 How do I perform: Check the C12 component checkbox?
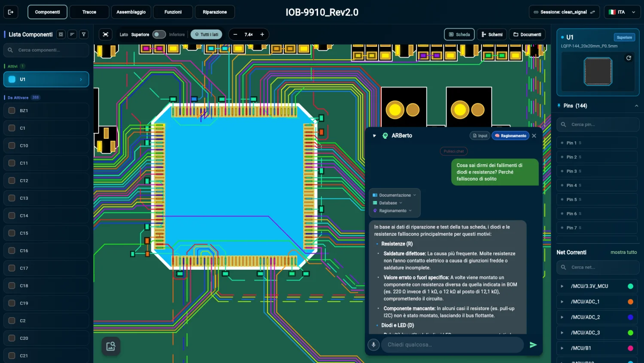12,180
